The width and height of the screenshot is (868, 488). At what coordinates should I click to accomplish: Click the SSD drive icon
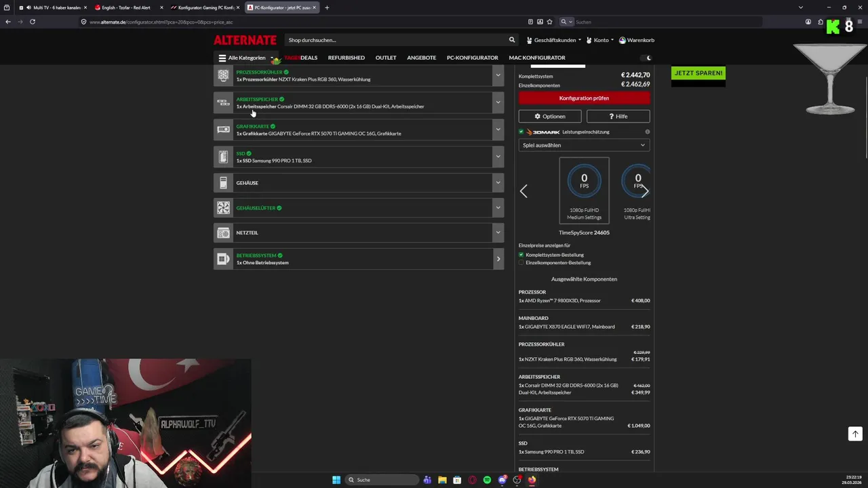223,157
